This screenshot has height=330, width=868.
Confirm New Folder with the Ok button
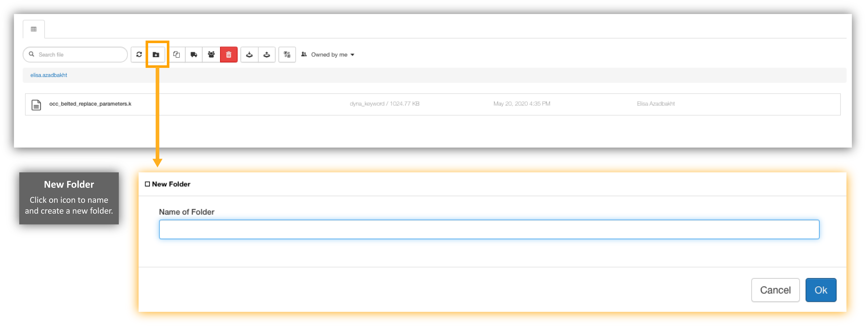(821, 290)
